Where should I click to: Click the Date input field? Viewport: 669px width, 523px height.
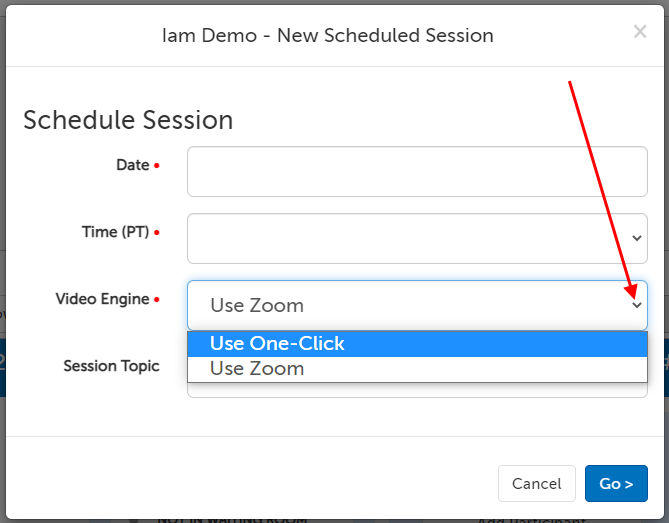tap(417, 172)
